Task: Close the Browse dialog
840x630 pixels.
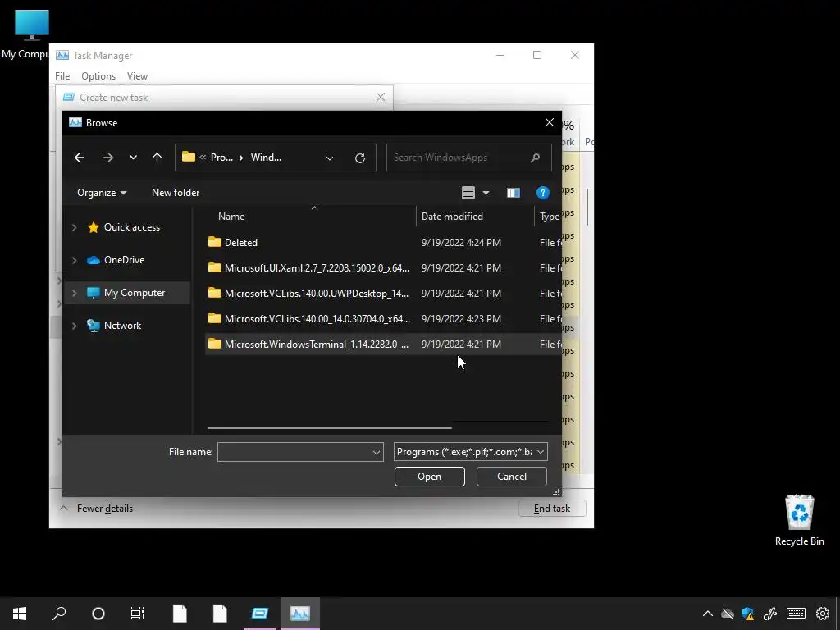Action: 549,123
